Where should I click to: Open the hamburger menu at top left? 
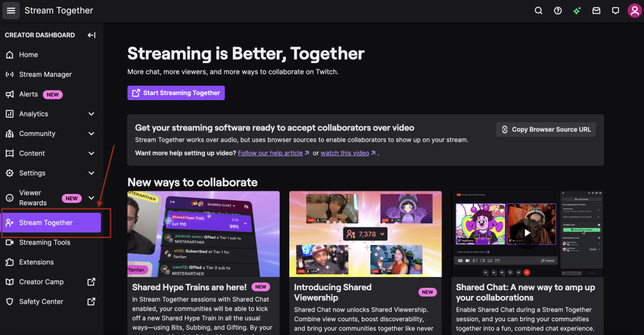point(11,10)
